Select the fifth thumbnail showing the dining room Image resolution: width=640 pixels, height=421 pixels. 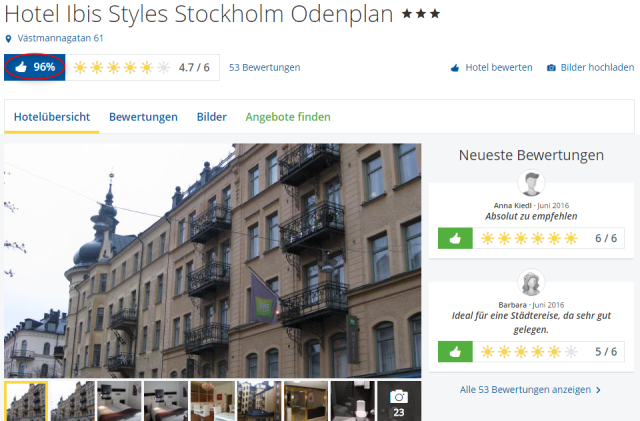213,401
